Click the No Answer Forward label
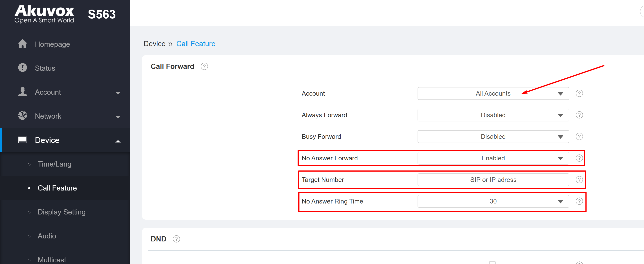 pos(329,158)
